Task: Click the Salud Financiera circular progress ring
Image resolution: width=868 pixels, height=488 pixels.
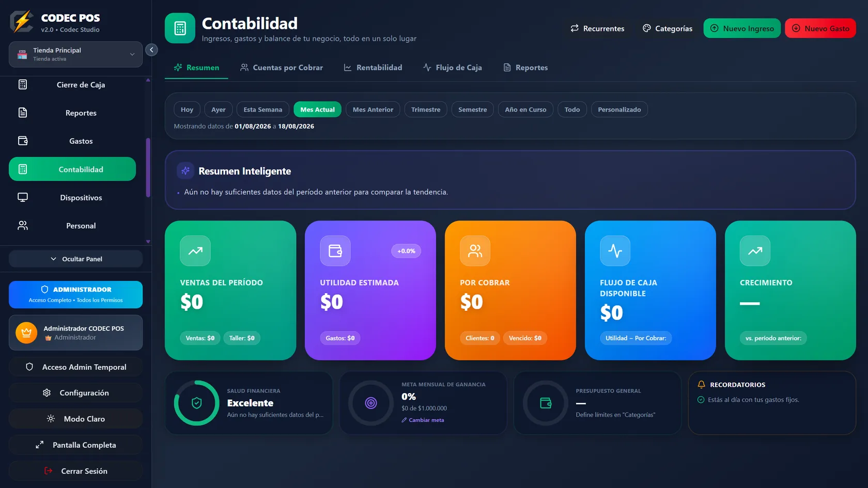Action: pos(197,403)
